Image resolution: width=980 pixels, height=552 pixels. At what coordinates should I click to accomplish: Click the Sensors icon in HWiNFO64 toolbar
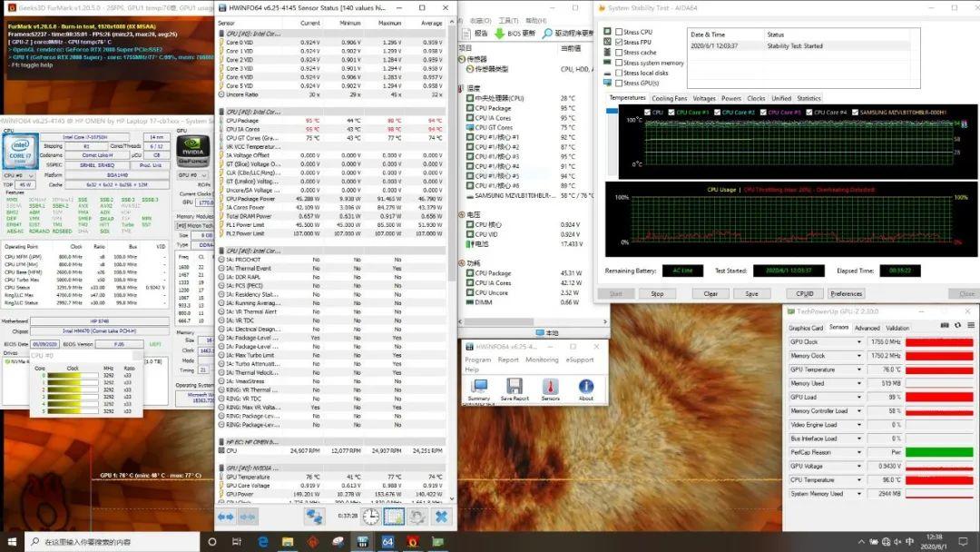pos(550,388)
